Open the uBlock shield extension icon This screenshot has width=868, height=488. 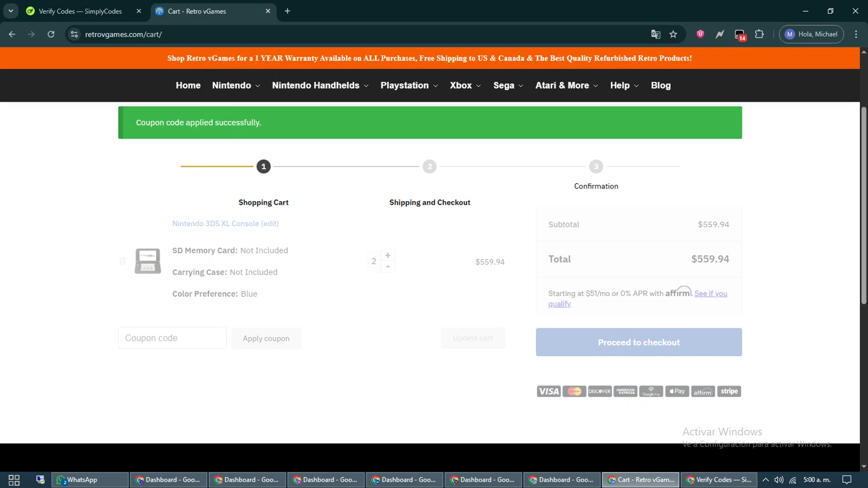click(700, 34)
